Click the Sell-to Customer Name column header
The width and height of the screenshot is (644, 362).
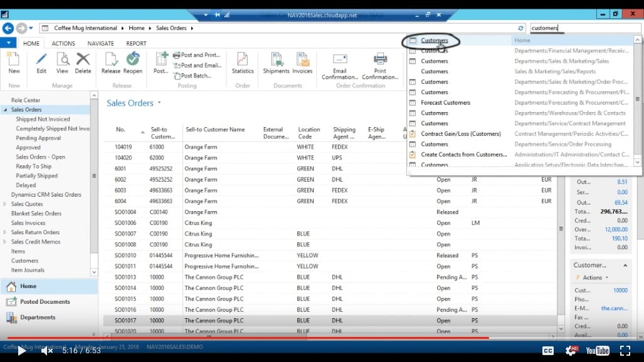215,129
